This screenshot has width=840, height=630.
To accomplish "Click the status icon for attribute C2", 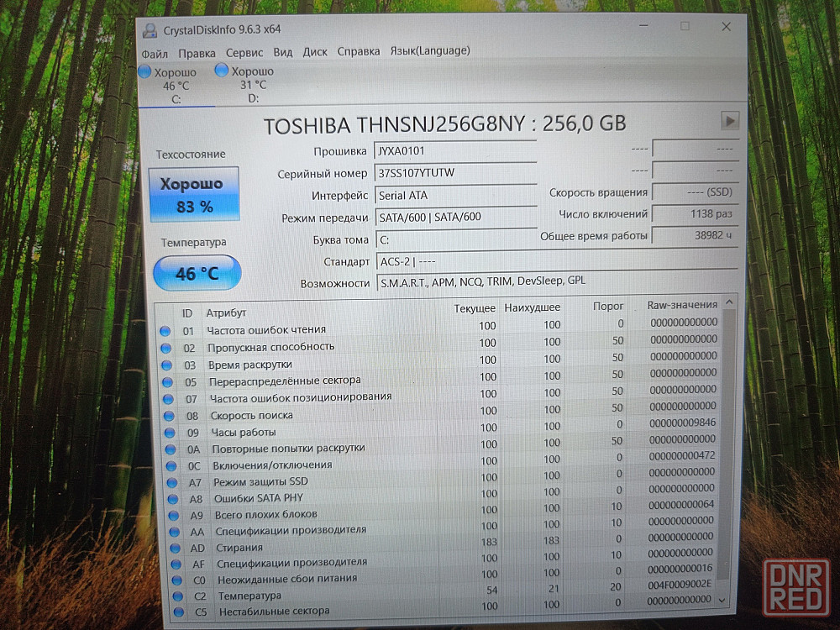I will pos(177,596).
